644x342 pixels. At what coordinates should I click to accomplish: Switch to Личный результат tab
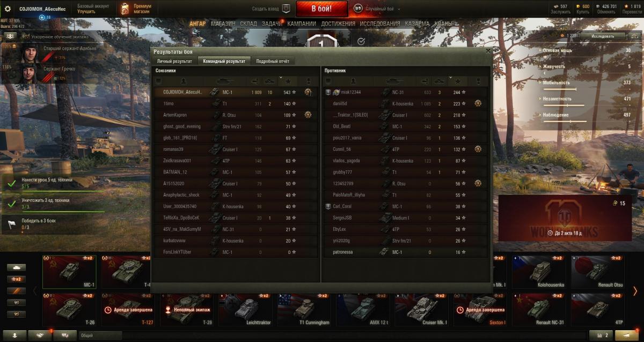click(174, 61)
